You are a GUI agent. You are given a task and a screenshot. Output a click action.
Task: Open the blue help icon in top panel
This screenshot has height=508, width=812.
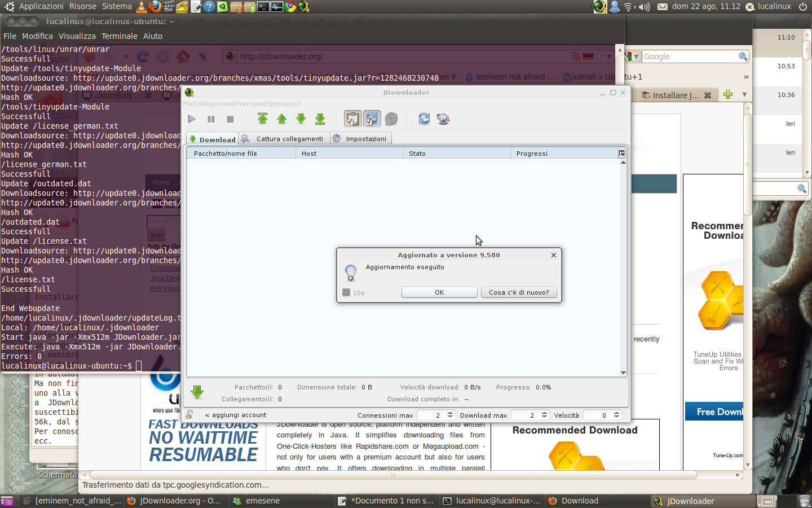[209, 6]
